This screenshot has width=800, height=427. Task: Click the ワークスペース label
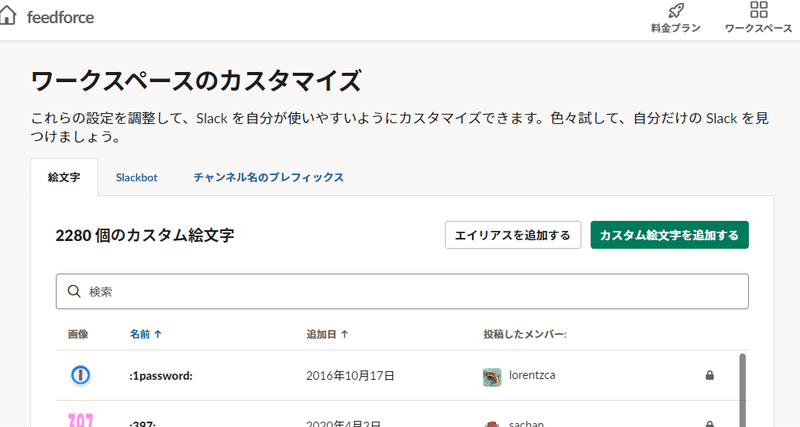click(x=758, y=29)
